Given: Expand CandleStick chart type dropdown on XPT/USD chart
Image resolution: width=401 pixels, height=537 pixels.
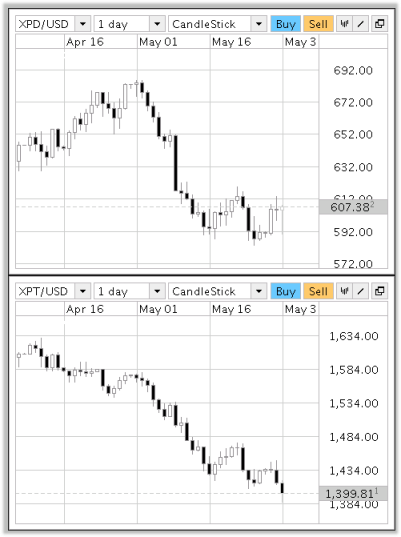Looking at the screenshot, I should (259, 291).
